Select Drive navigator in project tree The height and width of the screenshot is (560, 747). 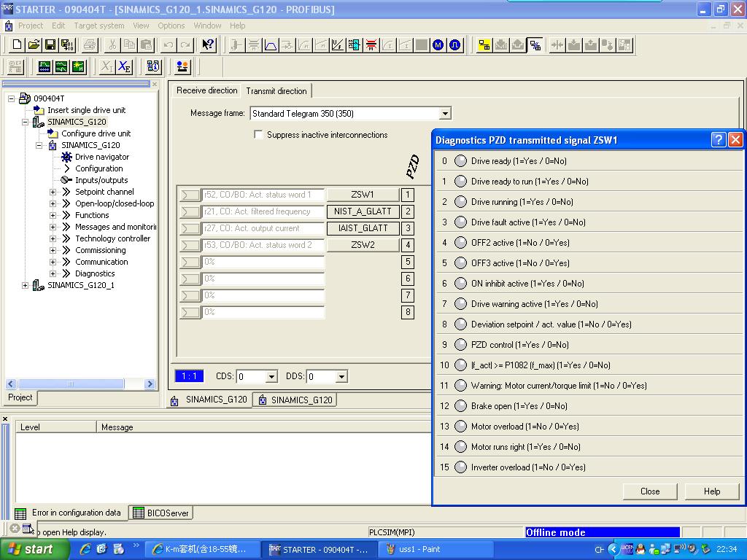point(102,157)
